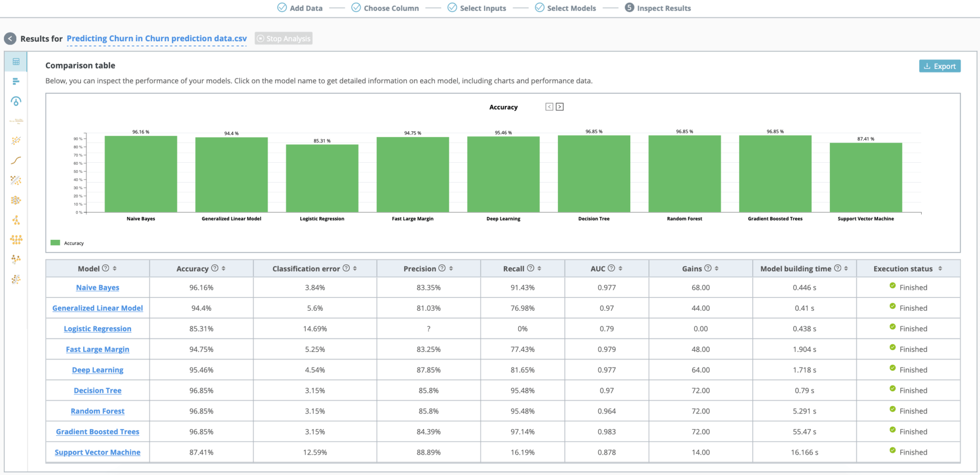Open the Comparison table view
Screen dimensions: 980x475
click(x=16, y=61)
